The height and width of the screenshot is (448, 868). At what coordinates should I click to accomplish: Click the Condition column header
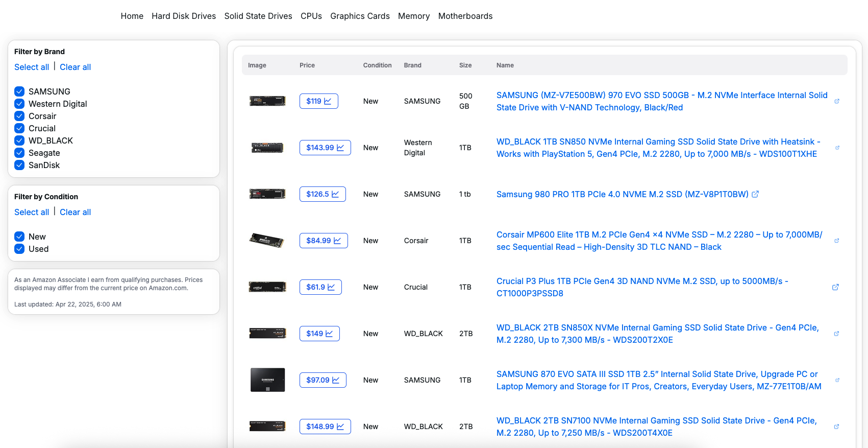[377, 65]
